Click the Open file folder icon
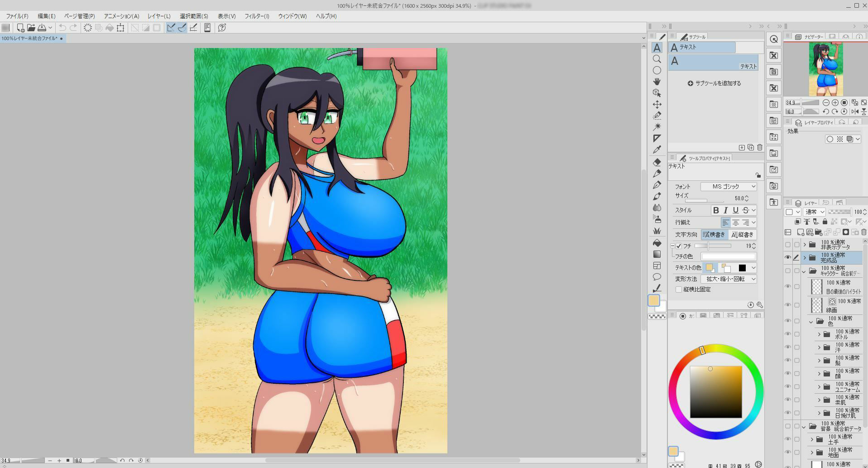 click(31, 28)
